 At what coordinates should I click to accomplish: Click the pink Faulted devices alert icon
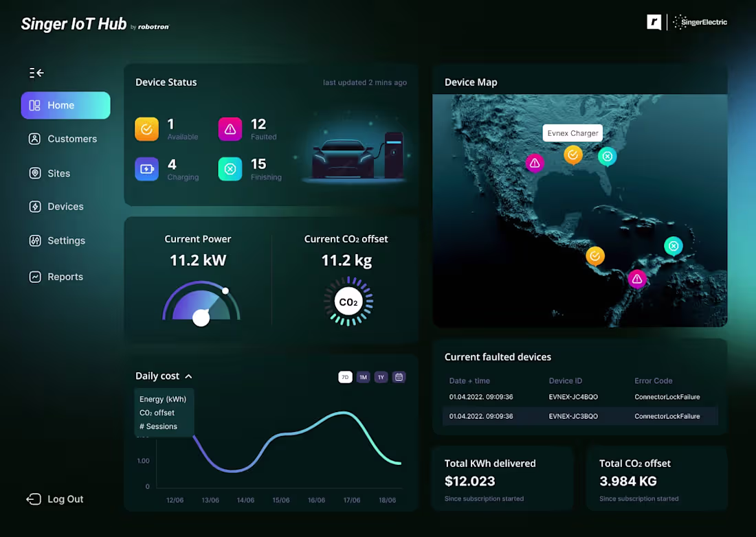[x=230, y=129]
